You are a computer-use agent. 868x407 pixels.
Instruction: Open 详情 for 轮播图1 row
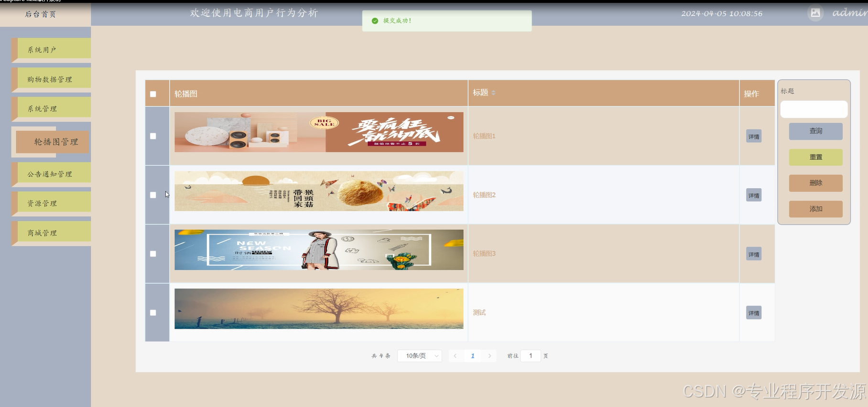[x=754, y=137]
